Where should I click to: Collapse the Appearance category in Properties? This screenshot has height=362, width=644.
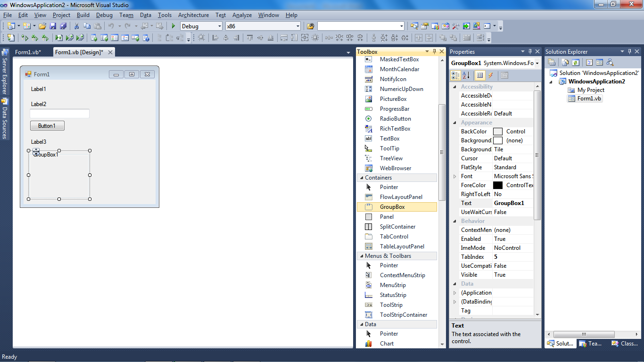tap(454, 122)
